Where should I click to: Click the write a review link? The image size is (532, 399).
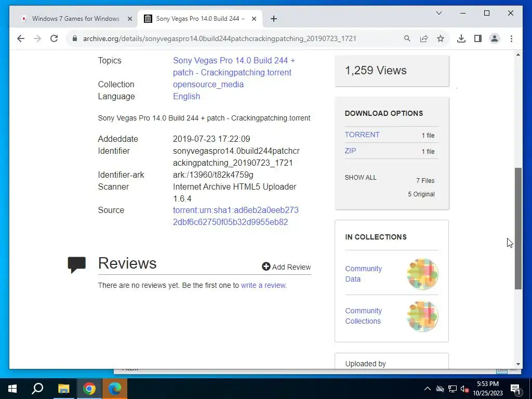coord(263,285)
